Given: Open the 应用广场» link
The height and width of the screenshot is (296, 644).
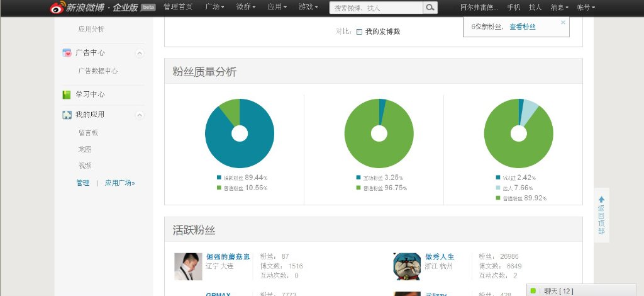Looking at the screenshot, I should (x=119, y=183).
